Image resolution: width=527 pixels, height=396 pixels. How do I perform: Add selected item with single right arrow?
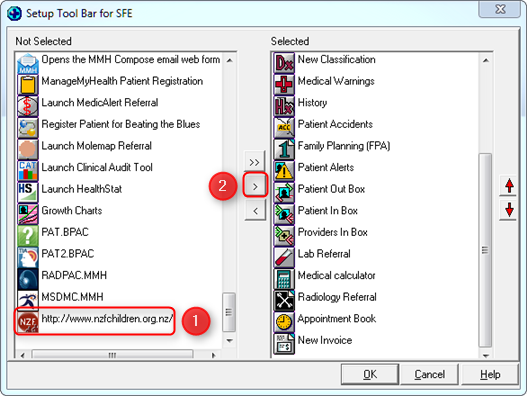255,186
